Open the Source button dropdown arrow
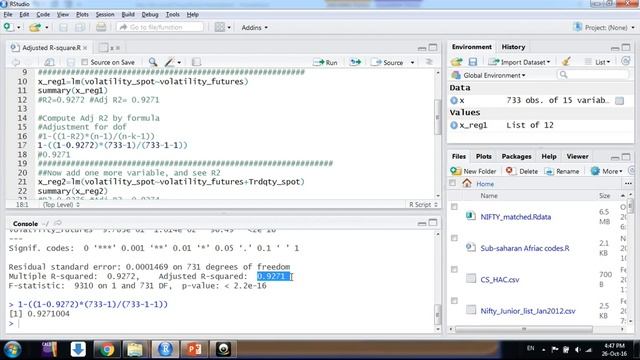The width and height of the screenshot is (640, 360). click(412, 62)
